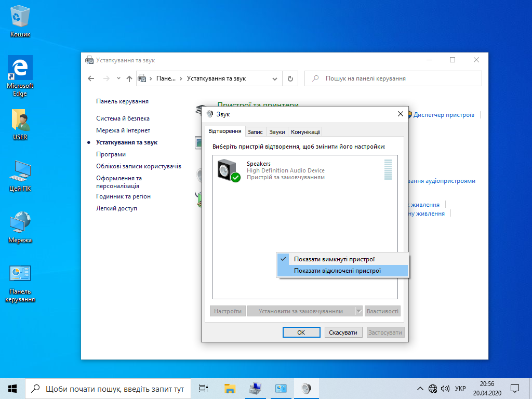Switch to the Запис tab
The image size is (532, 399).
click(255, 132)
